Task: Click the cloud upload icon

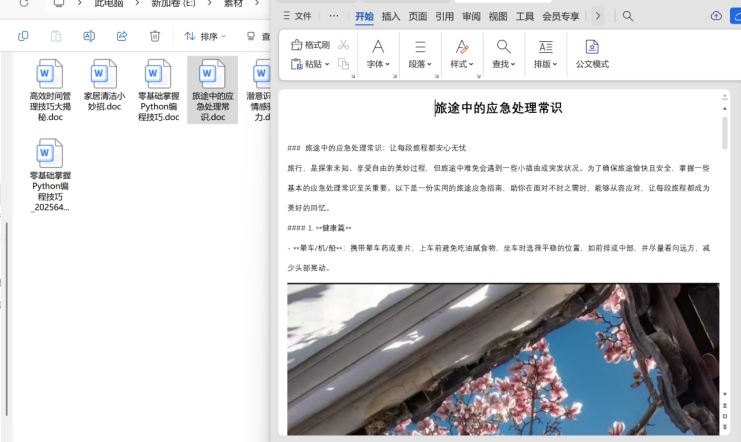Action: (x=716, y=16)
